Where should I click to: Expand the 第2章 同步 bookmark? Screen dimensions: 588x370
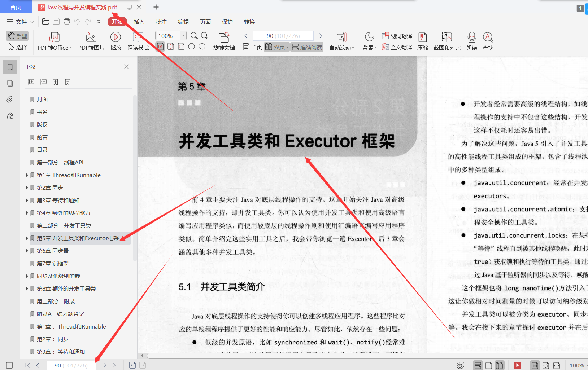tap(27, 188)
